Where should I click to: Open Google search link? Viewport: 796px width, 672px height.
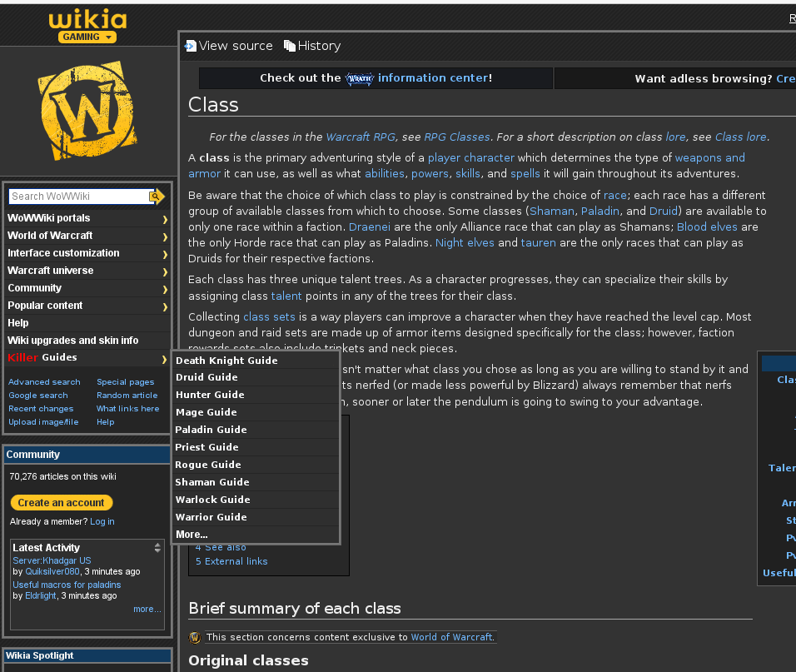click(x=38, y=395)
